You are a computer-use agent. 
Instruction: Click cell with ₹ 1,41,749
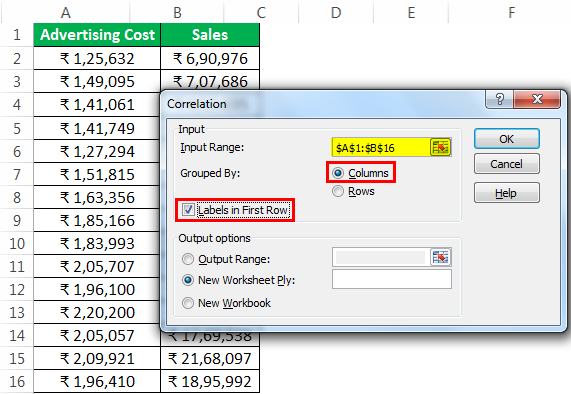coord(97,128)
